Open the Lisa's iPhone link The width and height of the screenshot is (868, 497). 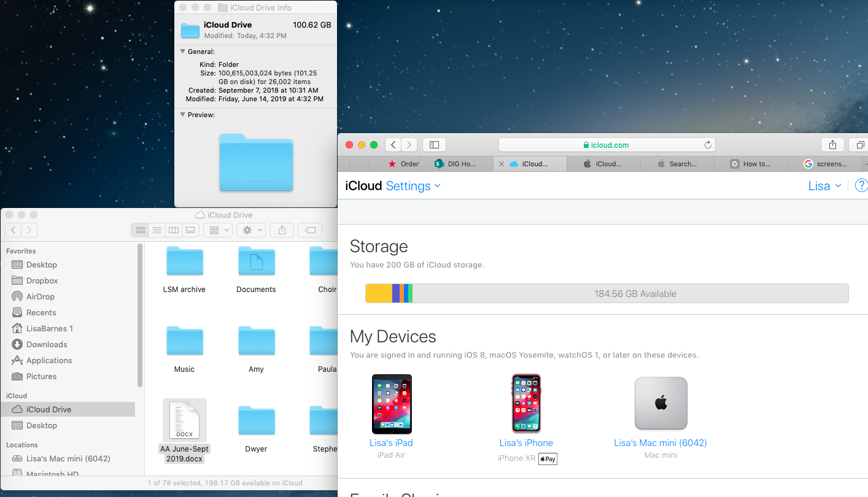coord(526,443)
